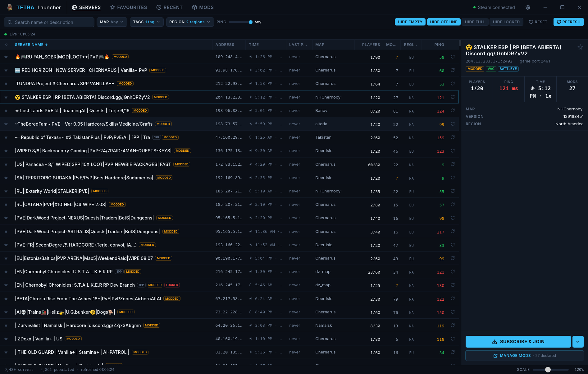Refresh the RU FAN_SOBR server row
This screenshot has width=588, height=374.
coord(453,57)
